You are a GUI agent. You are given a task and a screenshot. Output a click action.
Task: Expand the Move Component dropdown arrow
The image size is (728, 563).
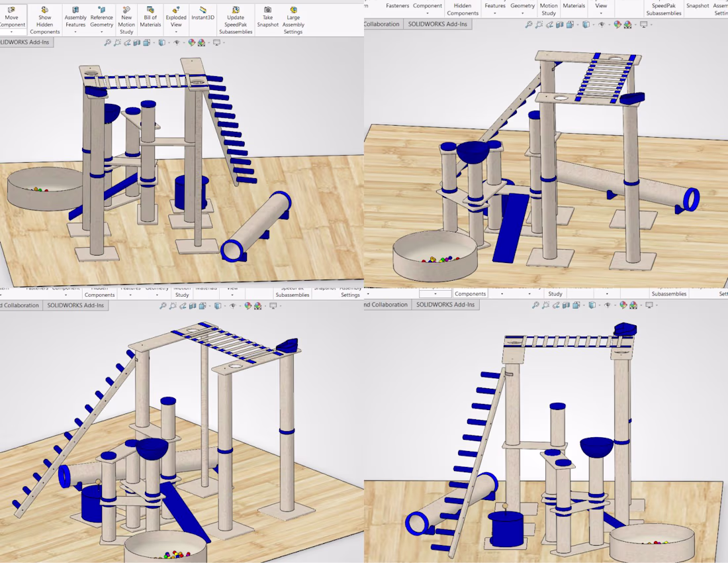click(x=12, y=32)
